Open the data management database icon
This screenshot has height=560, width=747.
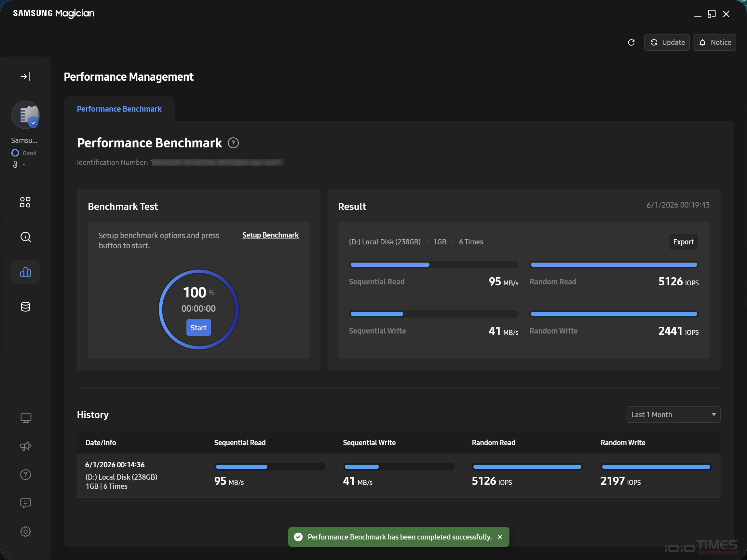[26, 307]
